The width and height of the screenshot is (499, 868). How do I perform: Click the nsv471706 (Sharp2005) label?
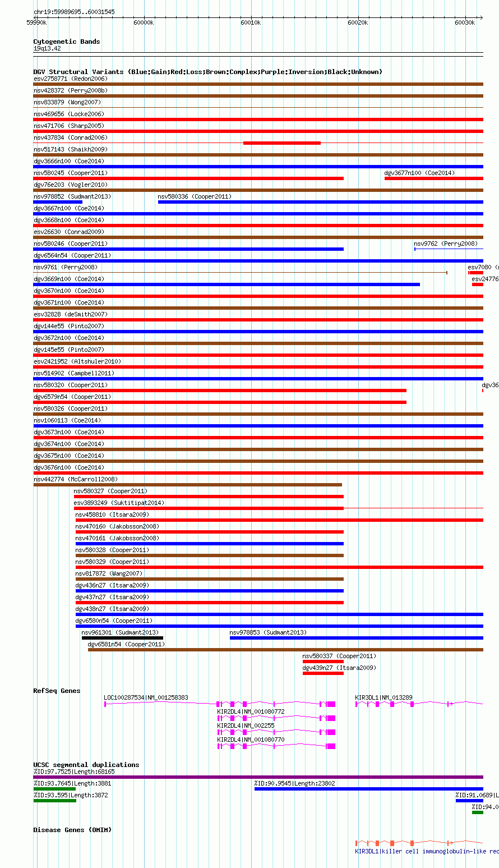(69, 126)
